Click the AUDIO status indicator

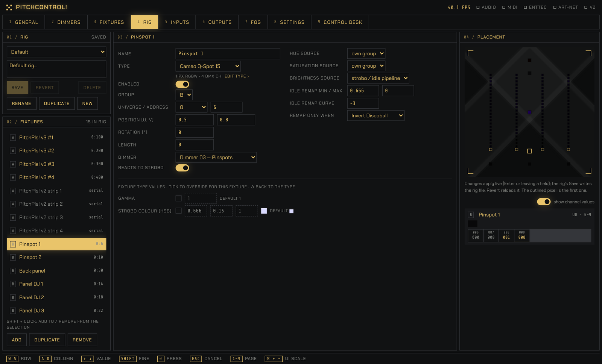(x=486, y=7)
